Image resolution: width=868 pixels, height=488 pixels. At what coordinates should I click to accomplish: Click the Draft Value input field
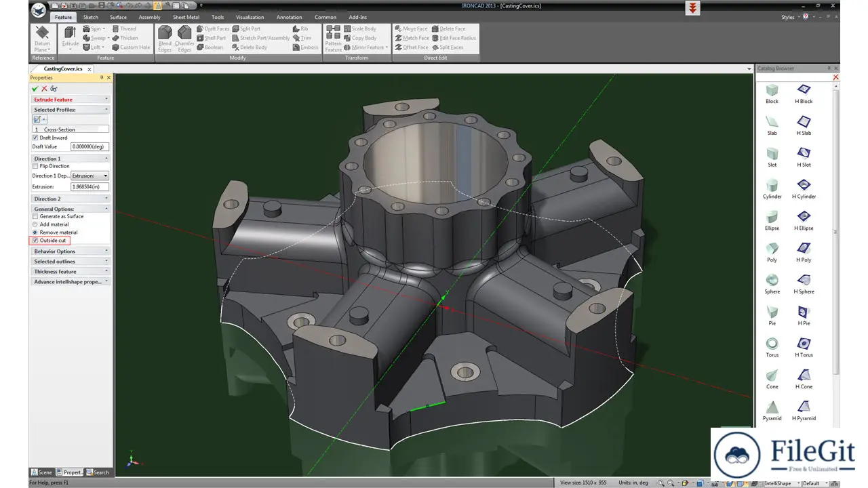(90, 146)
